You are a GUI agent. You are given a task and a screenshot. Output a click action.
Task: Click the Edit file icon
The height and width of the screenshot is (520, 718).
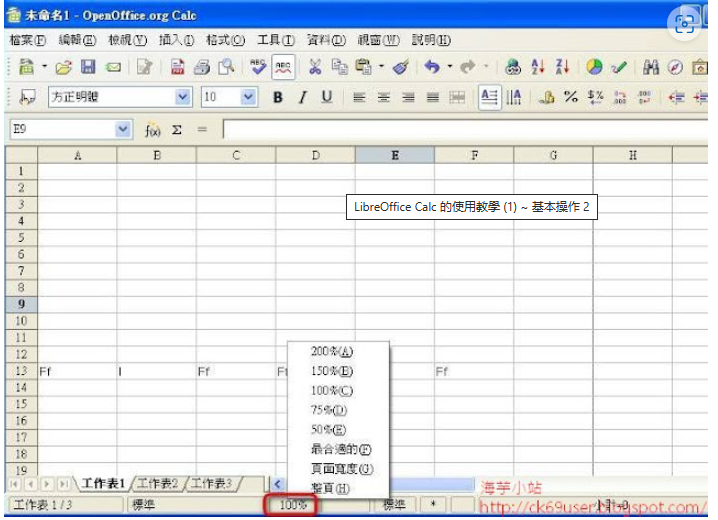pos(145,67)
